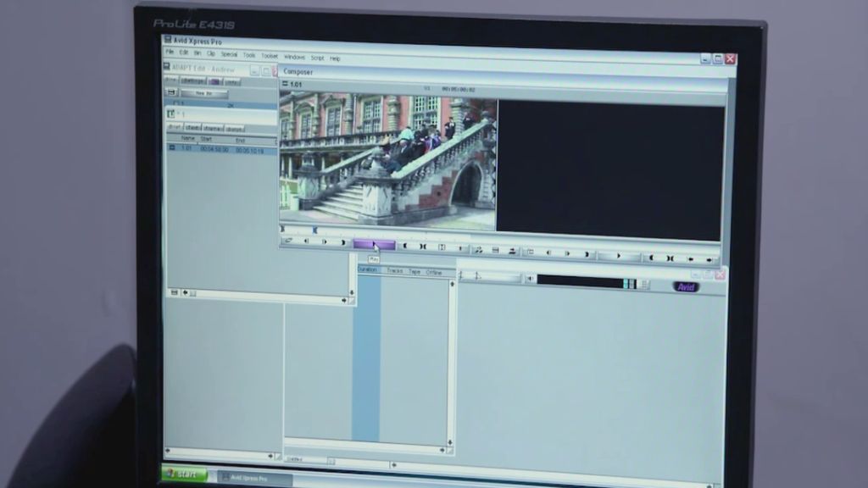Click the Avid logo button in the Timeline window
This screenshot has width=868, height=488.
click(x=686, y=287)
